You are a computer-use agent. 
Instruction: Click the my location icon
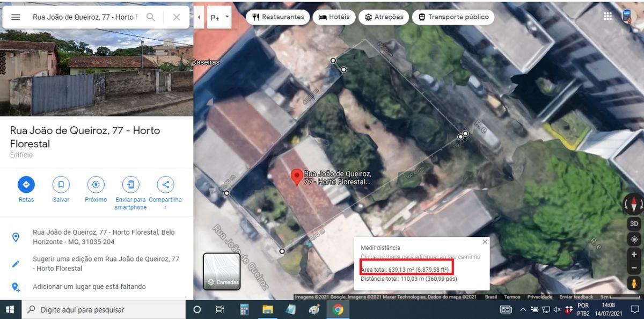tap(634, 240)
